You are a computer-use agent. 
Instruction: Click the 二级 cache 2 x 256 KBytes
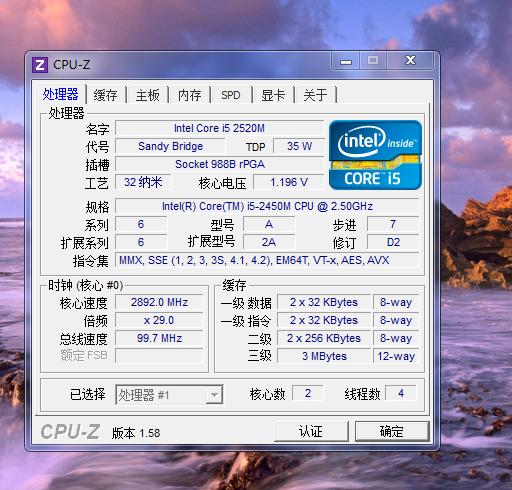[x=324, y=338]
